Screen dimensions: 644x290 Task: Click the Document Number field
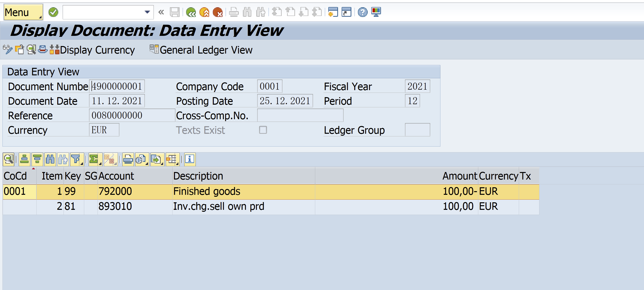pyautogui.click(x=117, y=86)
